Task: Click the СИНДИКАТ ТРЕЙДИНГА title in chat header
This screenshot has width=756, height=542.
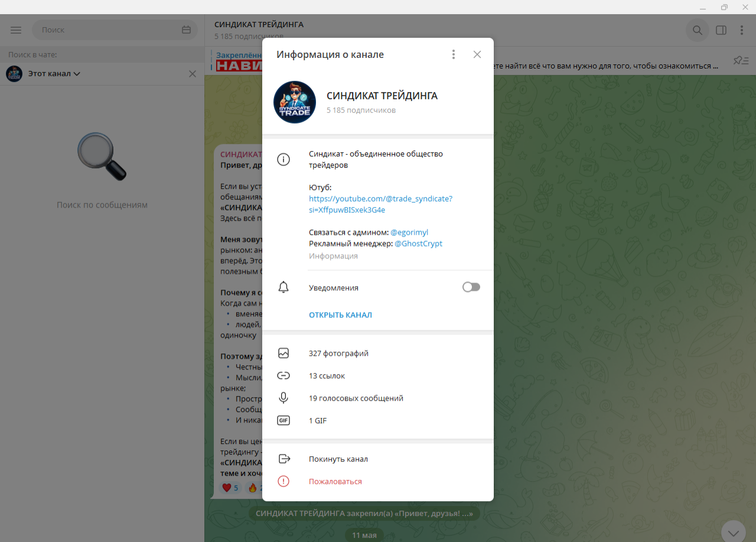Action: pyautogui.click(x=259, y=25)
